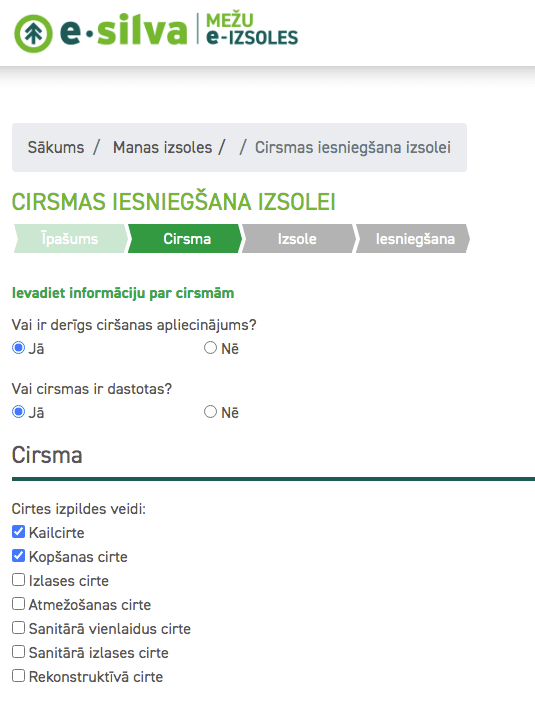This screenshot has width=535, height=701.
Task: Check Sanitārā izlases cirte option
Action: (x=18, y=652)
